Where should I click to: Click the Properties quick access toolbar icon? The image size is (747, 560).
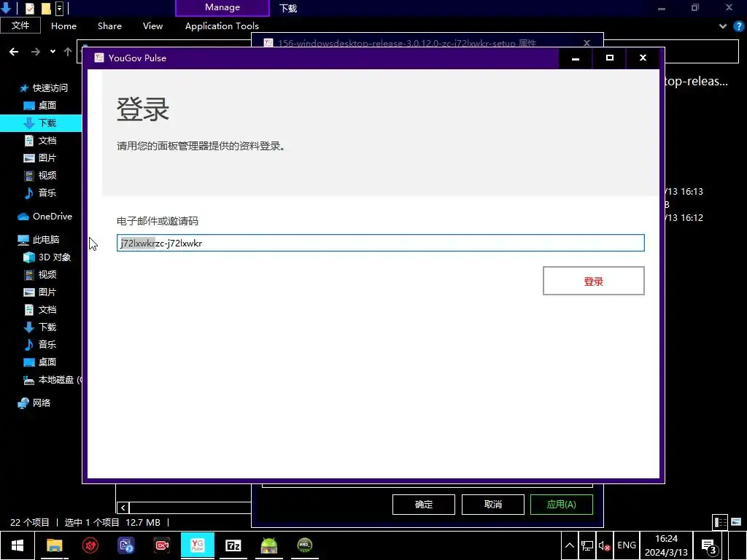tap(29, 8)
